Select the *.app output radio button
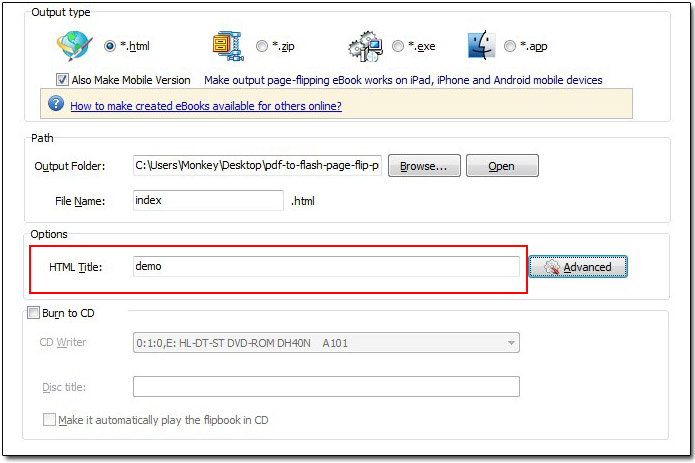Screen dimensions: 695x463 coord(510,46)
